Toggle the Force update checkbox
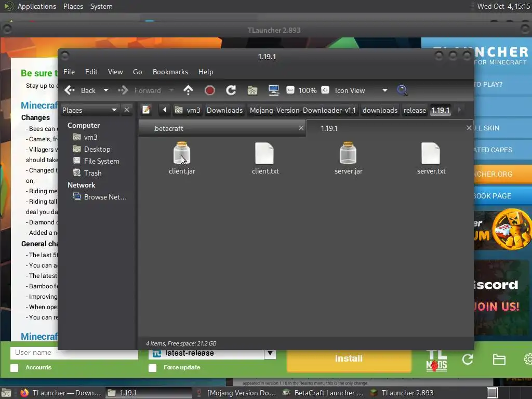The height and width of the screenshot is (399, 532). point(152,368)
